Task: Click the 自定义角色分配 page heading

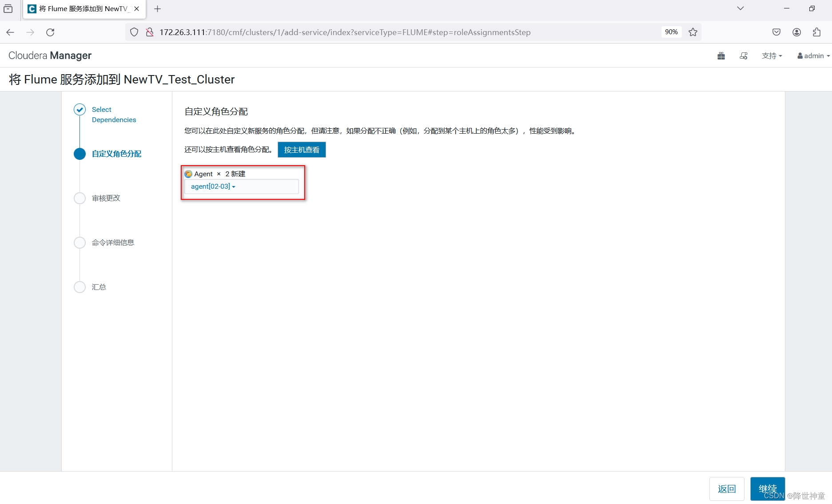Action: 216,111
